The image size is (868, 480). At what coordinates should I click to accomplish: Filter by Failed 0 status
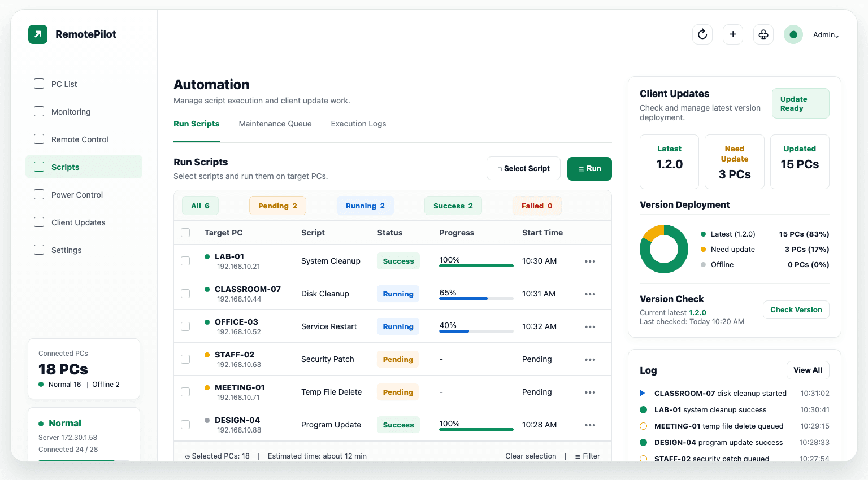click(537, 206)
